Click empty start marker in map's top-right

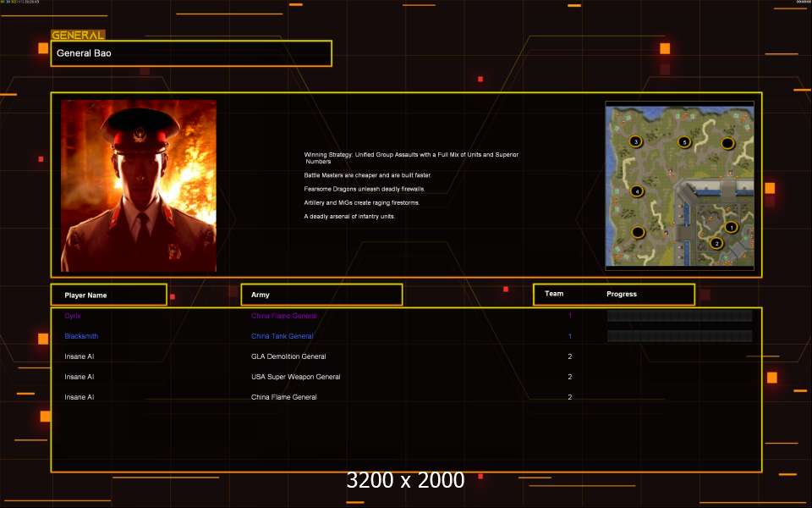click(x=727, y=143)
